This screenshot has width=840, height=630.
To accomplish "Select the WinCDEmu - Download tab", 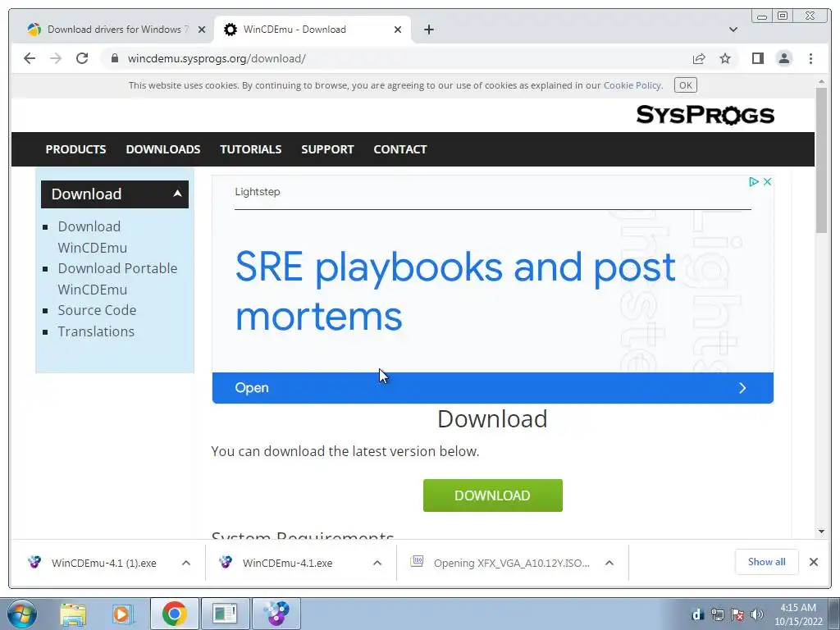I will (313, 30).
